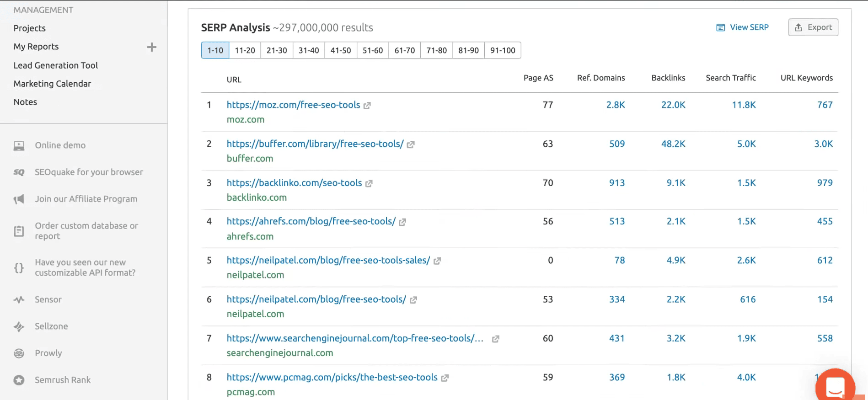Open external icon for neilpatel free-seo-tools-sales URL
This screenshot has width=868, height=400.
437,261
